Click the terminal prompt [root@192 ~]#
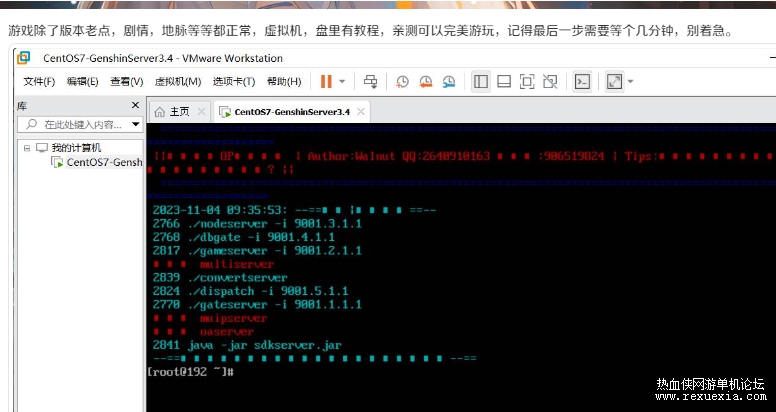The height and width of the screenshot is (412, 776). [190, 371]
